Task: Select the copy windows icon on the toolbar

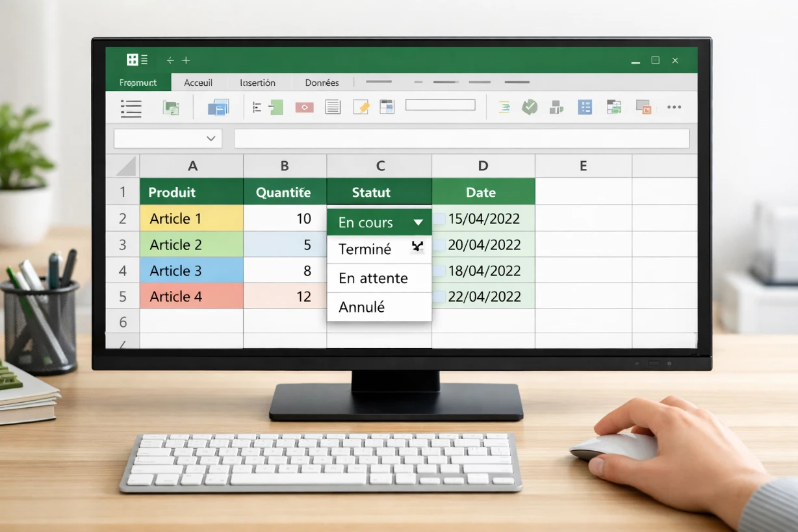Action: click(x=218, y=108)
